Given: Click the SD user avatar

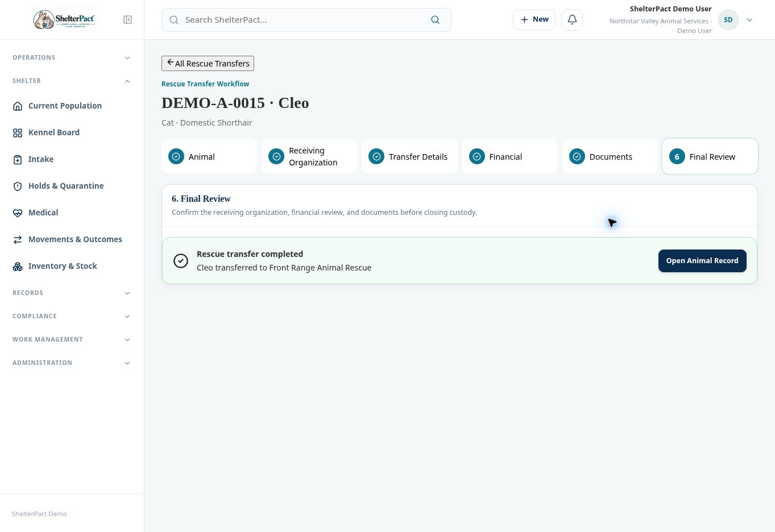Looking at the screenshot, I should (728, 20).
